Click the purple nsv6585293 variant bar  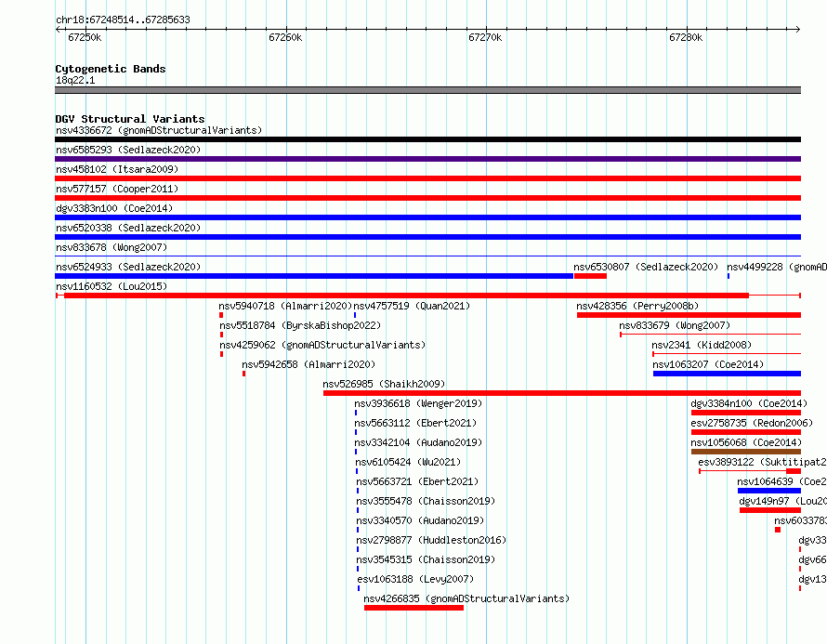tap(427, 159)
